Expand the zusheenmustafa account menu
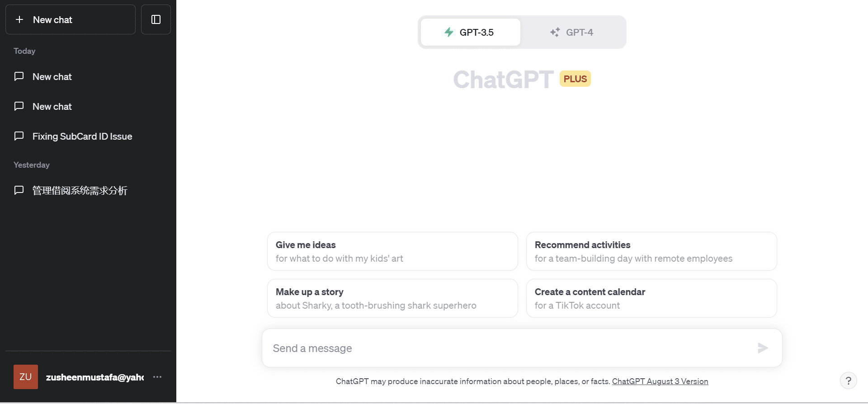Screen dimensions: 868x404 94,377
